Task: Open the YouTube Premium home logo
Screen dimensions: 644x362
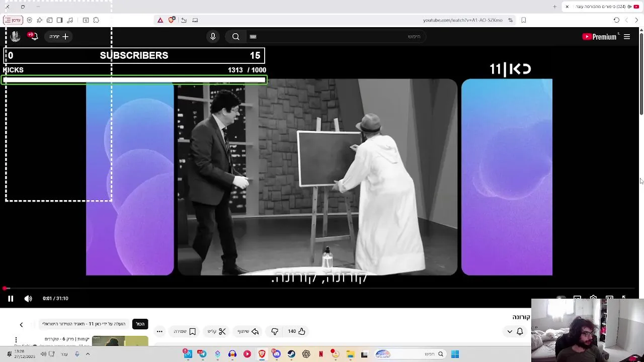Action: [599, 37]
